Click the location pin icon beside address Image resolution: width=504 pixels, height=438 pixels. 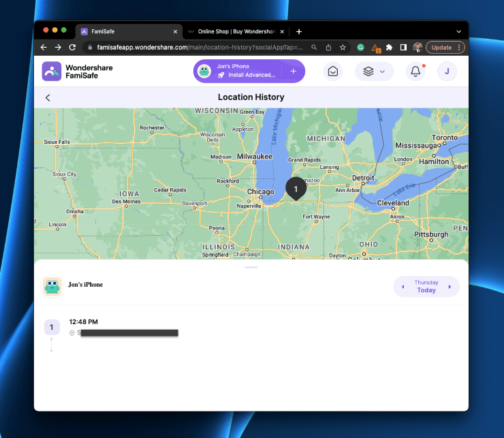72,333
